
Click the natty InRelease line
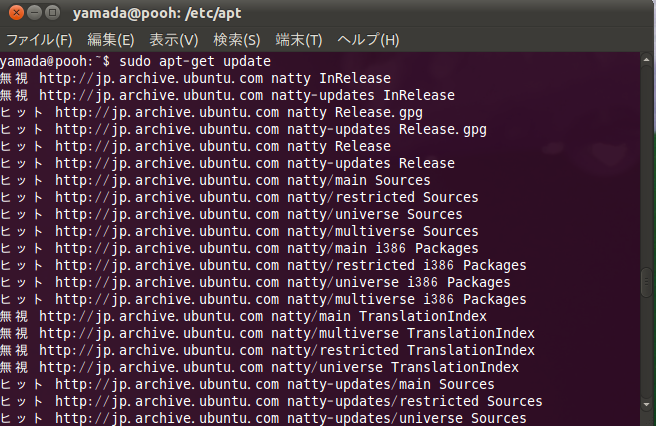195,78
